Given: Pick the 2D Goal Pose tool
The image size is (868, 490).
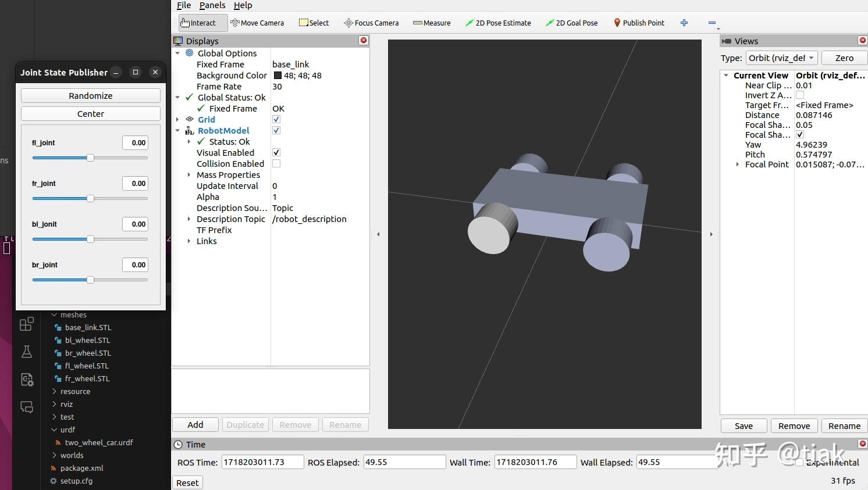Looking at the screenshot, I should (571, 23).
